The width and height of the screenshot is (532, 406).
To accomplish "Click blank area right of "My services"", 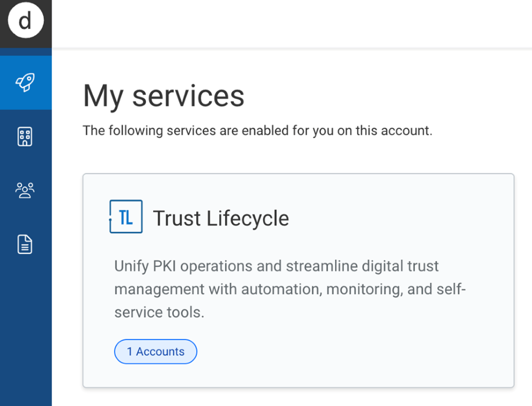I will [384, 96].
